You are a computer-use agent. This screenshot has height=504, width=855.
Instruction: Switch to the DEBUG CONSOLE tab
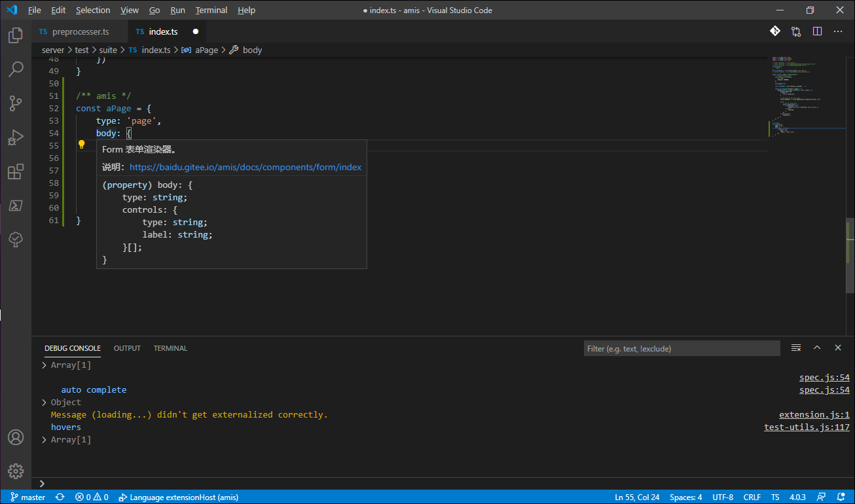click(73, 348)
